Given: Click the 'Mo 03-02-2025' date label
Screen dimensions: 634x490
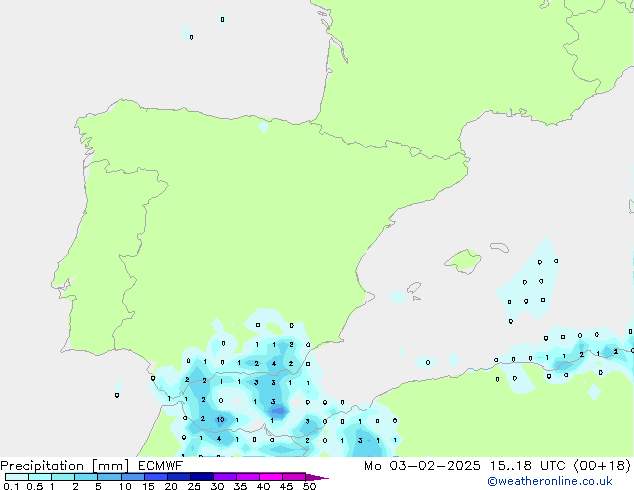Looking at the screenshot, I should (423, 466).
